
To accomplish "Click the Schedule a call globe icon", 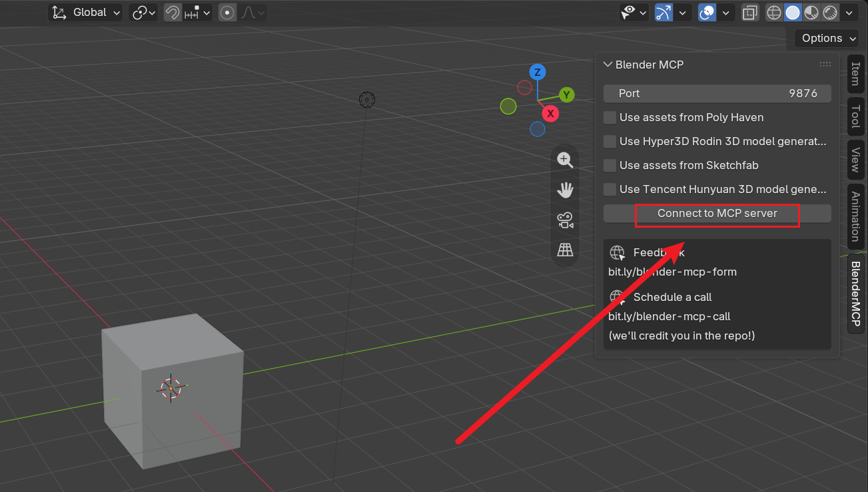I will 618,297.
